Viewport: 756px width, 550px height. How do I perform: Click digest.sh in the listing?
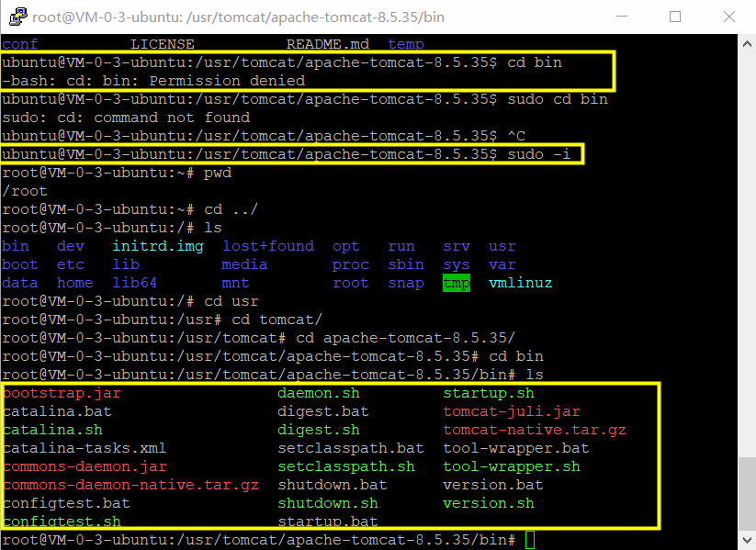[x=319, y=430]
